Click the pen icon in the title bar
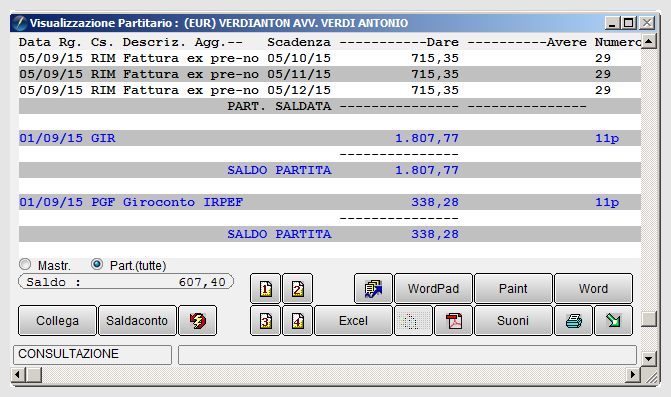Screen dimensions: 671x397 point(19,23)
